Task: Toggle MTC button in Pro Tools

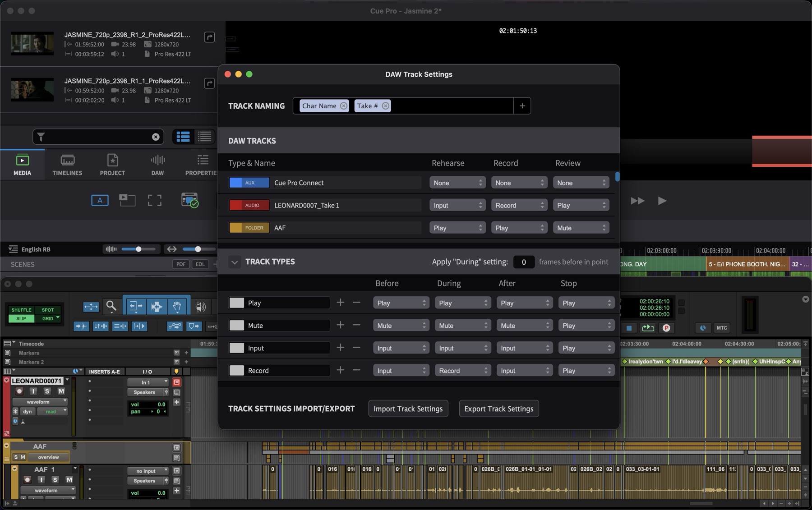Action: coord(722,328)
